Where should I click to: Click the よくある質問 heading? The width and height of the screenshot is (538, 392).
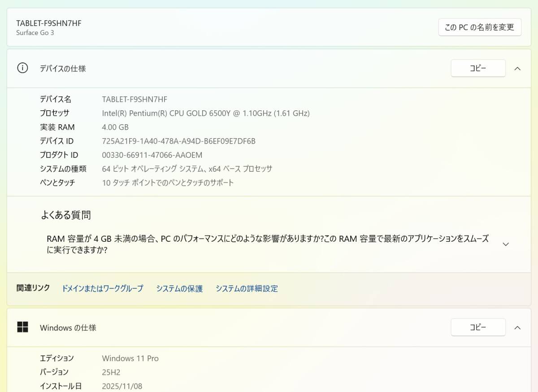click(x=65, y=215)
